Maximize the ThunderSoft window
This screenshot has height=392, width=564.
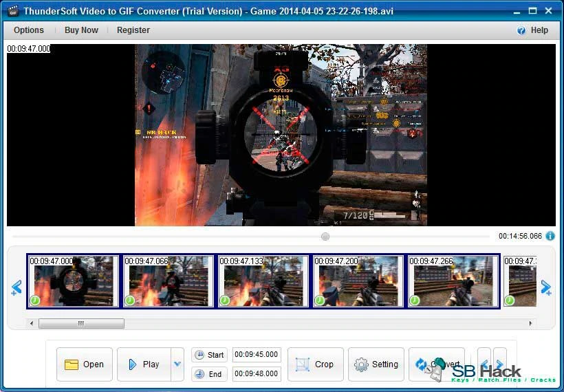pos(533,11)
